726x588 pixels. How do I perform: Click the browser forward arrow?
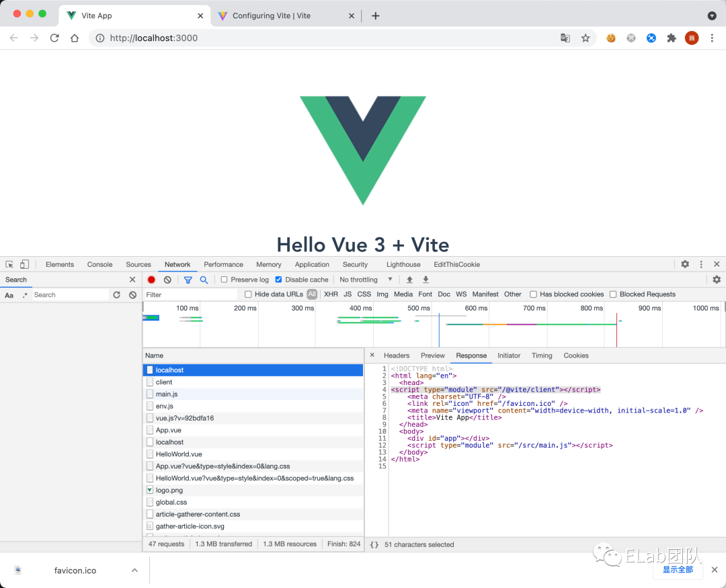34,38
